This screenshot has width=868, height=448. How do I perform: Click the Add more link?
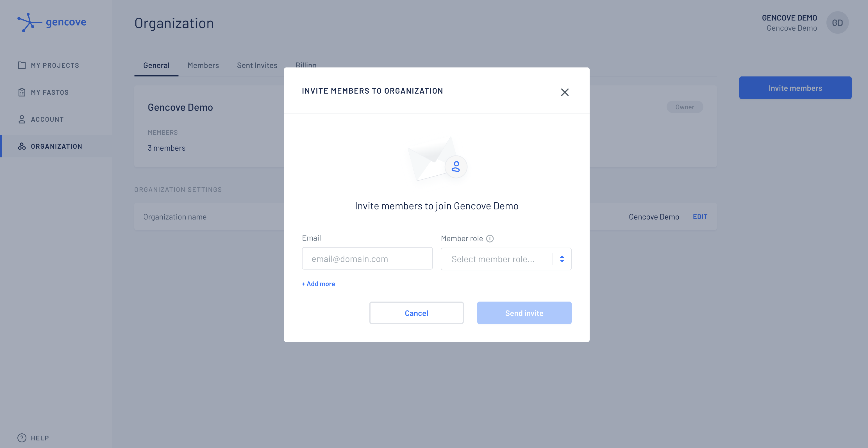point(319,284)
